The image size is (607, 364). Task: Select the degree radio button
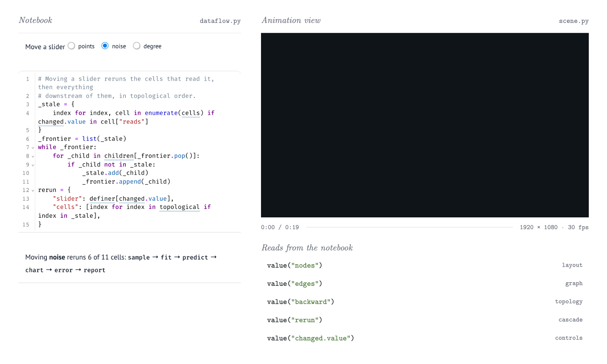[x=137, y=46]
